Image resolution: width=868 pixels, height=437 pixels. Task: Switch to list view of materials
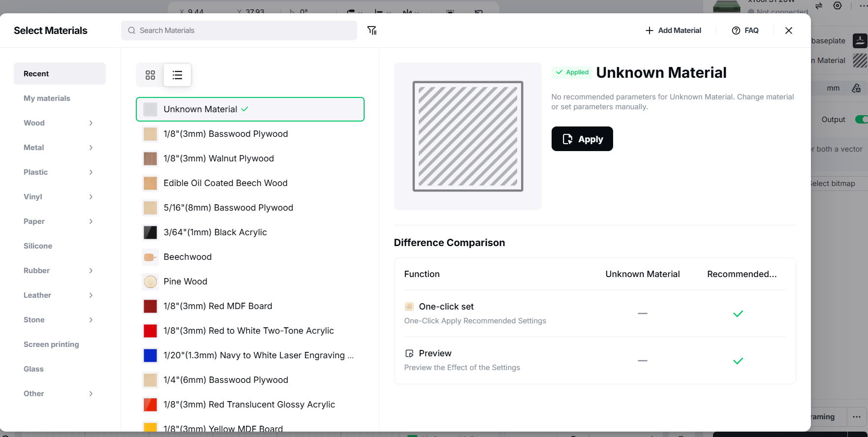coord(177,75)
